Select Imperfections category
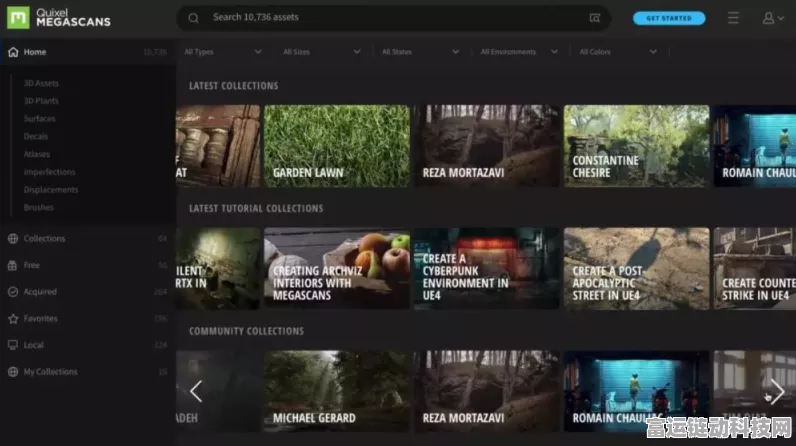The height and width of the screenshot is (446, 796). point(49,172)
